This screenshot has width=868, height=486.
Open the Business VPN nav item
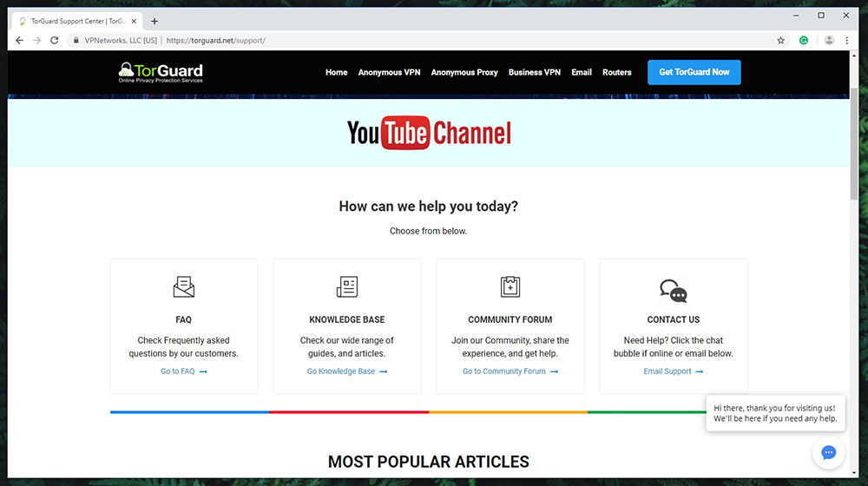click(534, 73)
